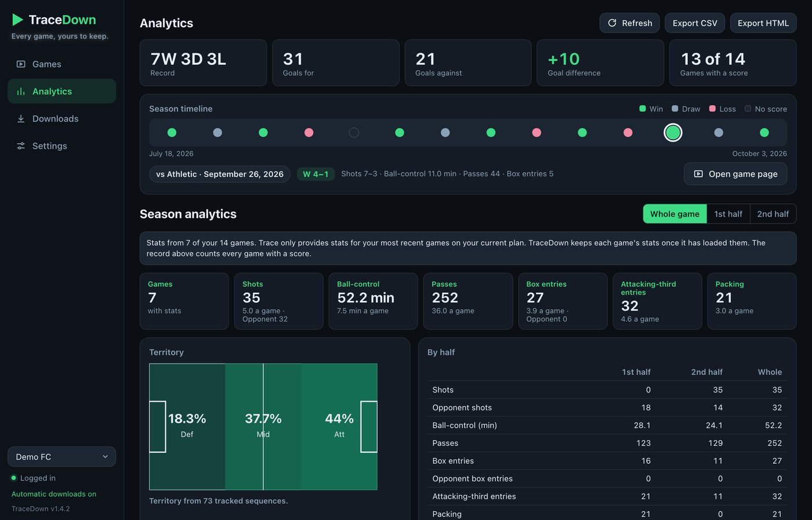Click the +10 Goal difference card
The image size is (812, 520).
coord(600,63)
